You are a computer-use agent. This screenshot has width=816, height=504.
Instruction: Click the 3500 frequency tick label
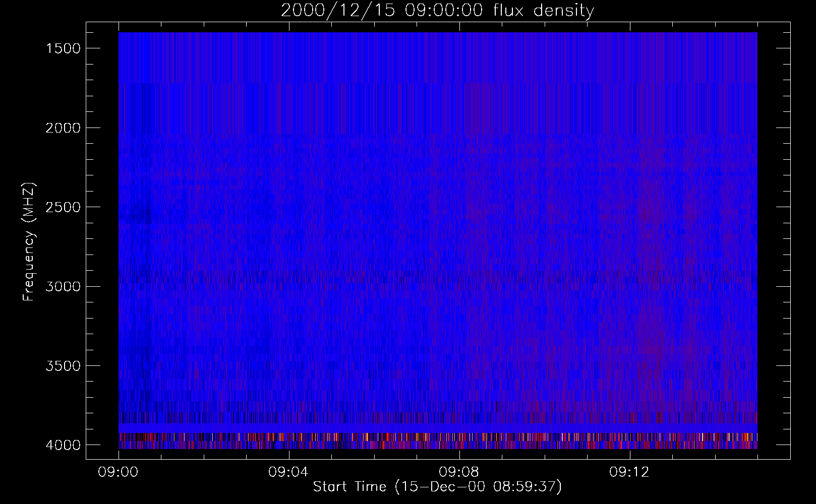[x=63, y=365]
